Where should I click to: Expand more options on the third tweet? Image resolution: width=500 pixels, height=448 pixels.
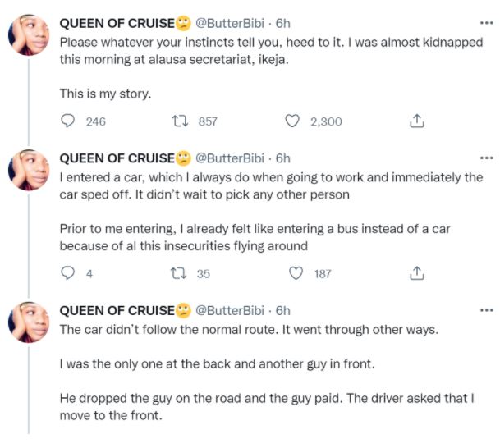point(486,310)
